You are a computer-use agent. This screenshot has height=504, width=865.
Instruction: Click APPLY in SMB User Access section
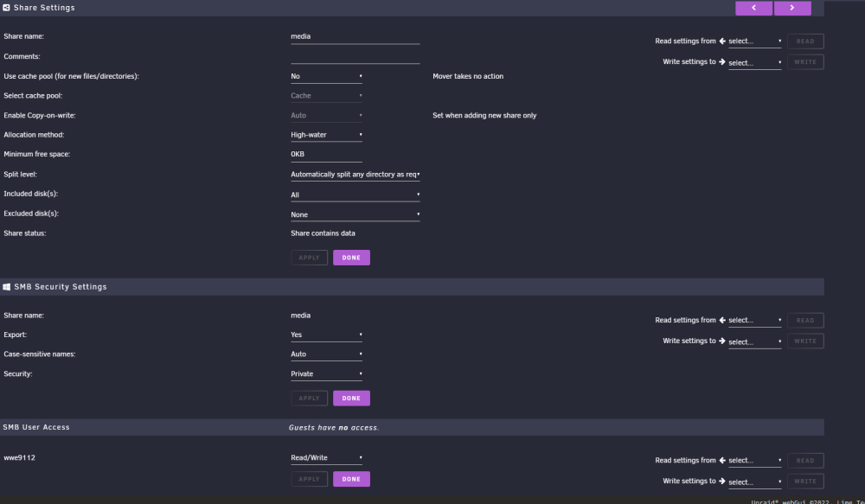pos(309,479)
